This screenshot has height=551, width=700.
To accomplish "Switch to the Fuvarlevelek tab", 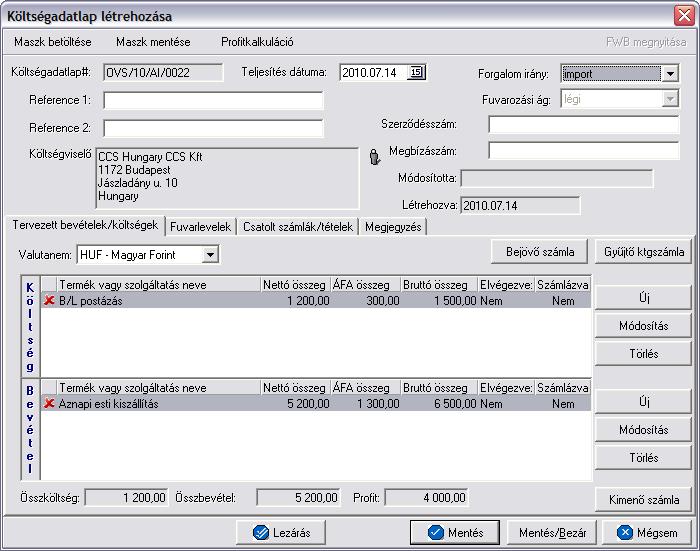I will pos(200,227).
